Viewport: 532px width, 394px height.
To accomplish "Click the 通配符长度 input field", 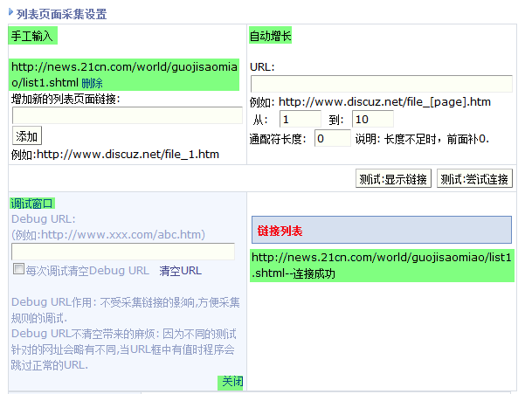I will (x=332, y=138).
